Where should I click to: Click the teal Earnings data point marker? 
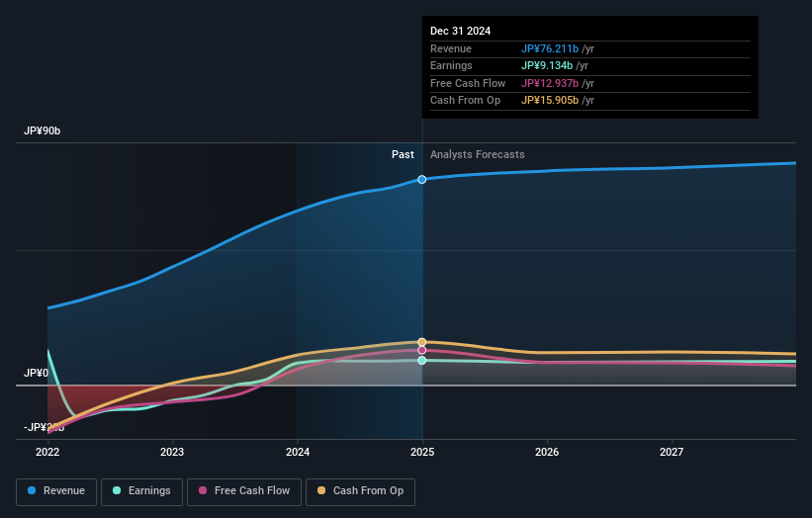pos(422,360)
